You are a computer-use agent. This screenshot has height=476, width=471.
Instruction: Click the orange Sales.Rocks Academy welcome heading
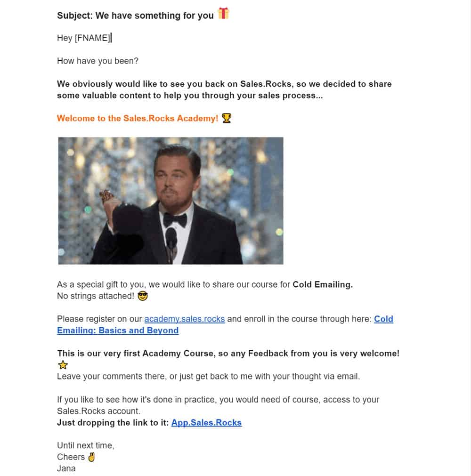click(138, 118)
